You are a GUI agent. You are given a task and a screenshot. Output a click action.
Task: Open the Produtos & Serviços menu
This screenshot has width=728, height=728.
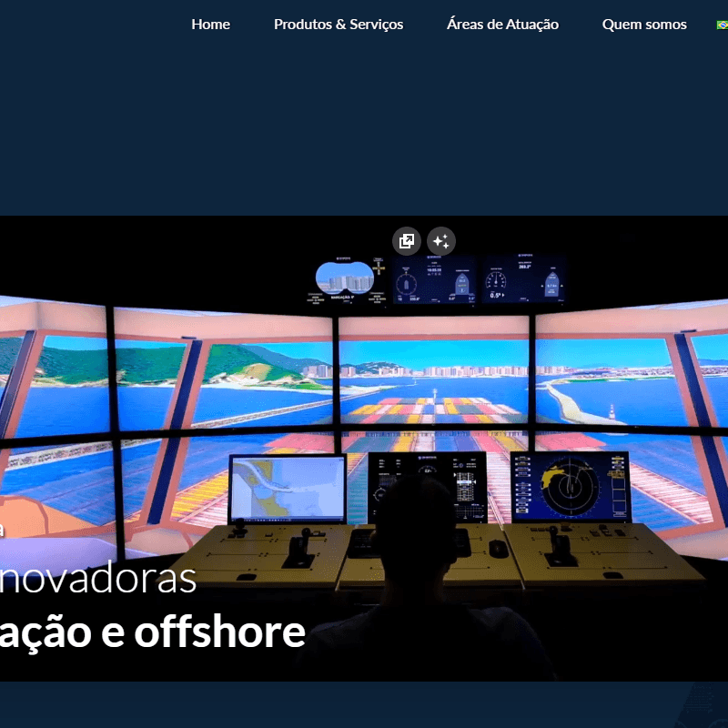click(x=339, y=25)
